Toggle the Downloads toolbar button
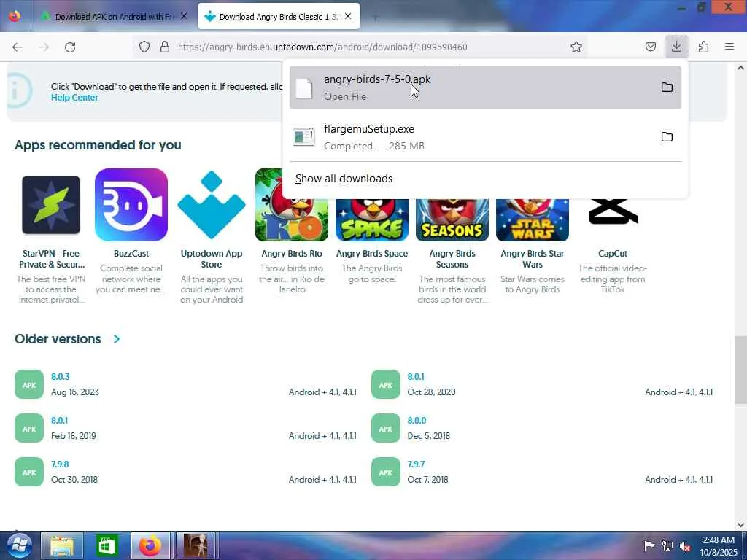747x560 pixels. [676, 46]
